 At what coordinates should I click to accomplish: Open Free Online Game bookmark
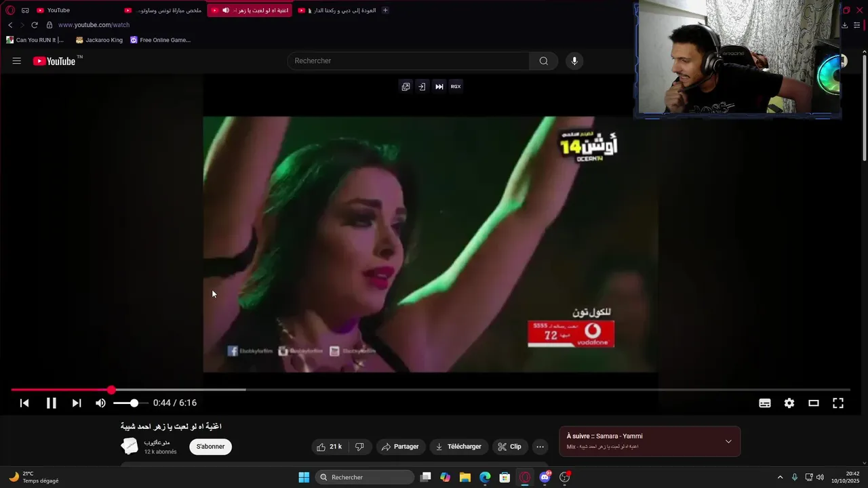pos(161,40)
